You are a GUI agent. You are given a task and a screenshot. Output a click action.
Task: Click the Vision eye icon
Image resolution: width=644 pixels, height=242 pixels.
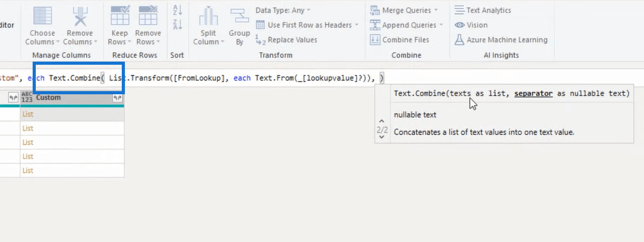[459, 25]
